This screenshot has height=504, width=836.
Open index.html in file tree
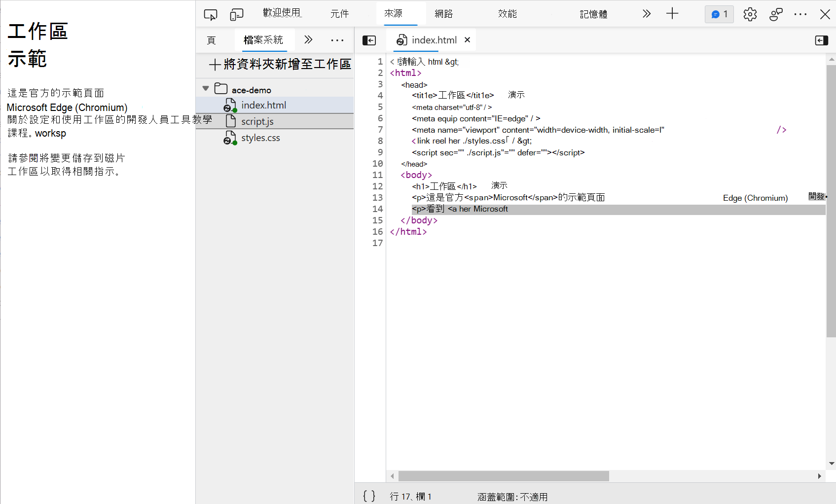pos(275,105)
